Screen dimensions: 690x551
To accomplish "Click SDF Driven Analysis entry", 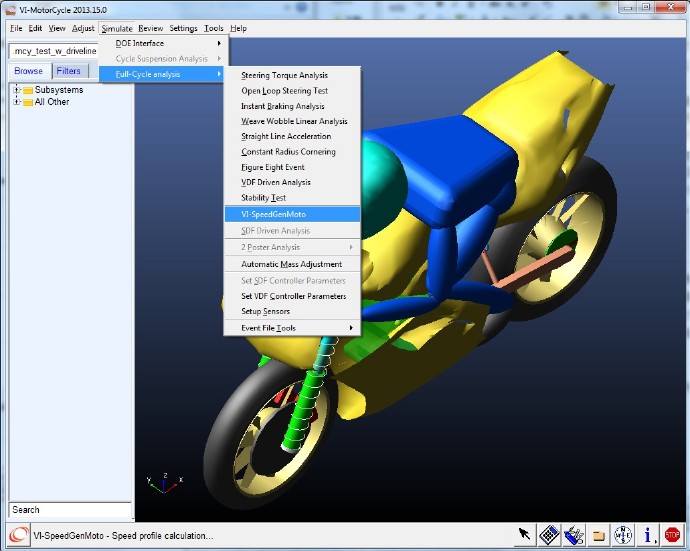I will click(x=292, y=231).
